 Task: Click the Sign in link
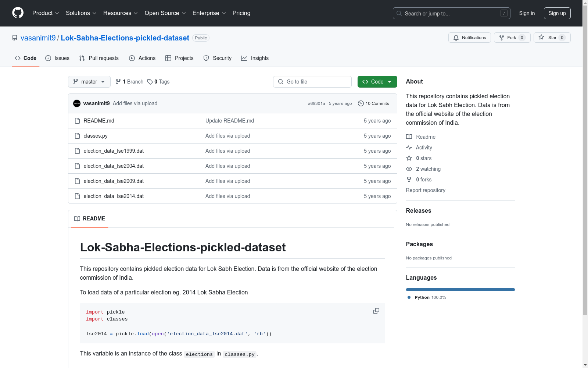(x=527, y=13)
